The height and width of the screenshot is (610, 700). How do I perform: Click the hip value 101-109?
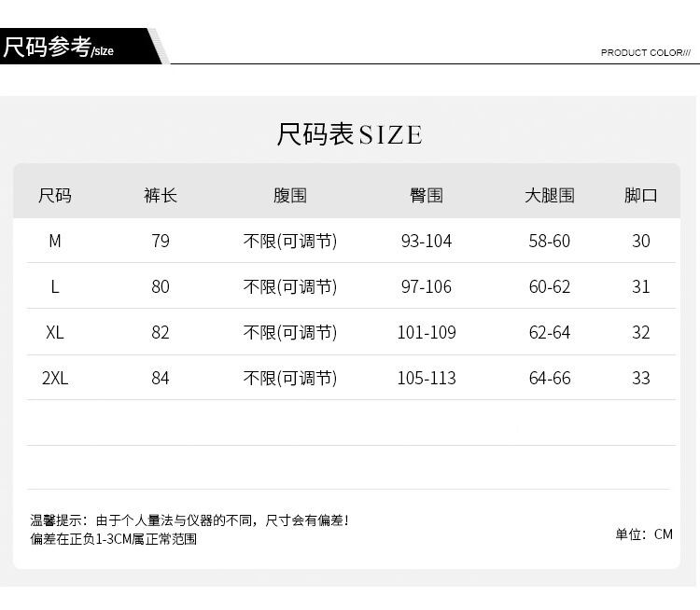pos(427,332)
